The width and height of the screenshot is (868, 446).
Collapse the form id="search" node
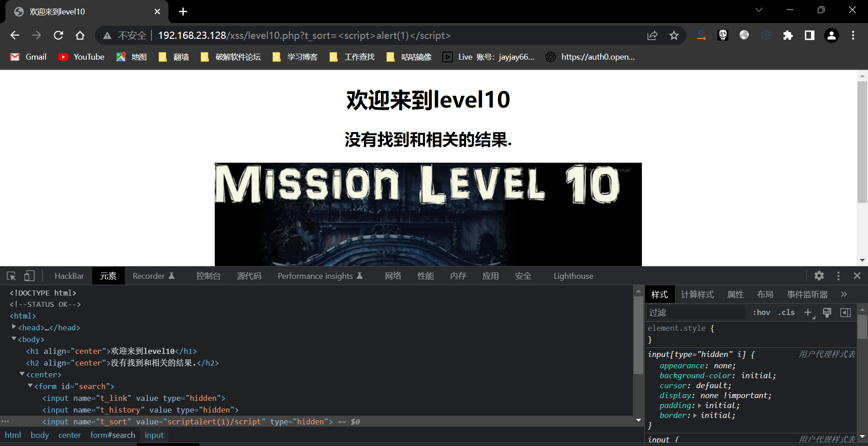(30, 386)
